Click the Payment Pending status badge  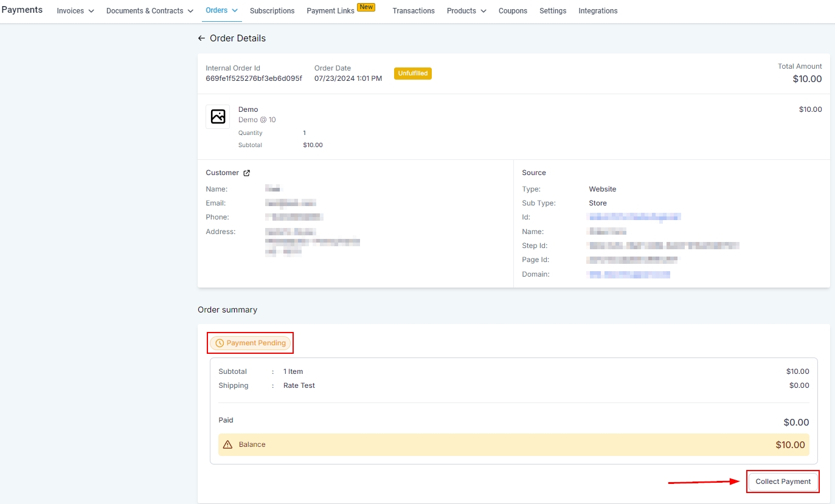(x=251, y=343)
